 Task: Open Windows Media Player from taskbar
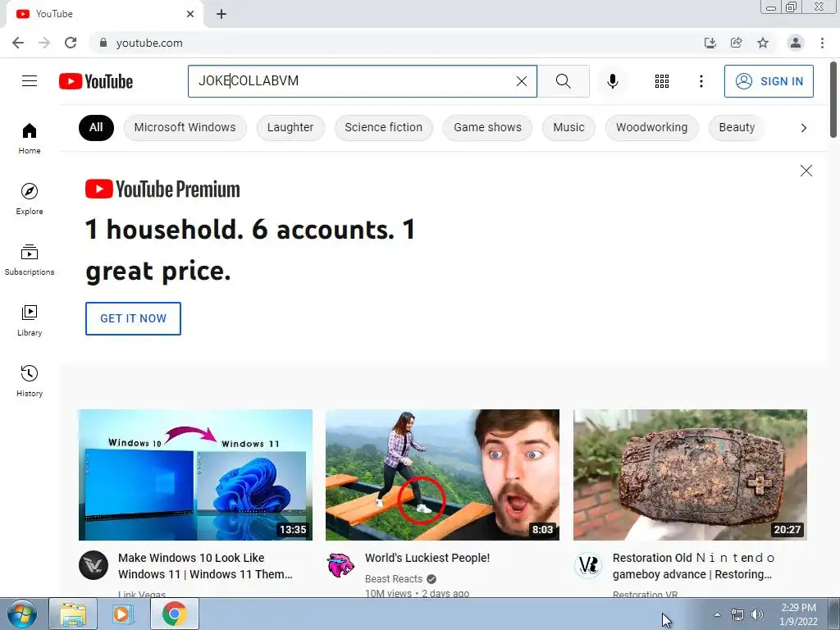point(123,614)
